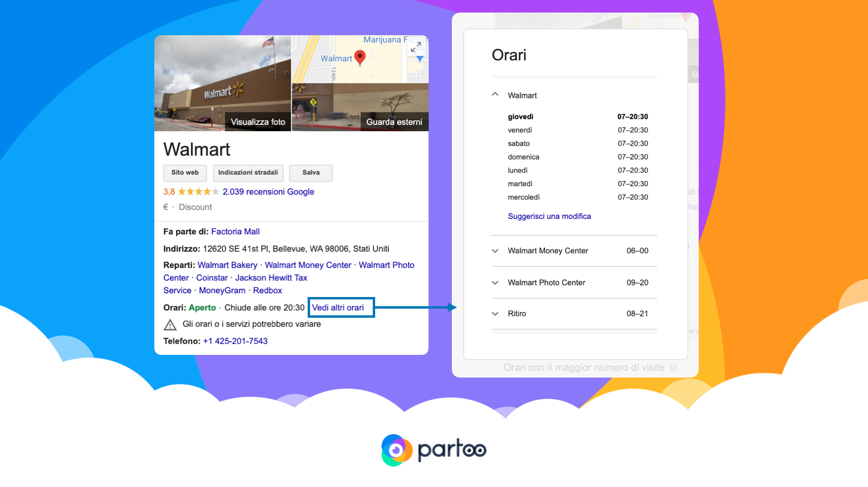Select the mercoledì hours row
The width and height of the screenshot is (868, 487).
point(578,197)
